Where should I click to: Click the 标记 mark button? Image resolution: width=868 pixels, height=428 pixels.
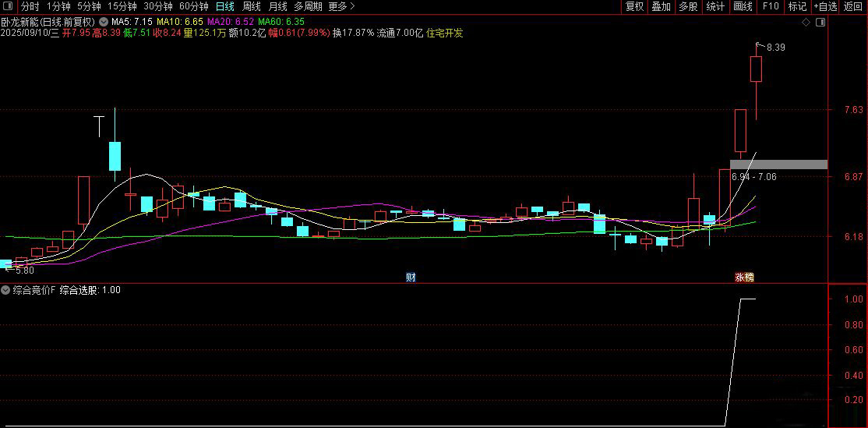(x=797, y=7)
